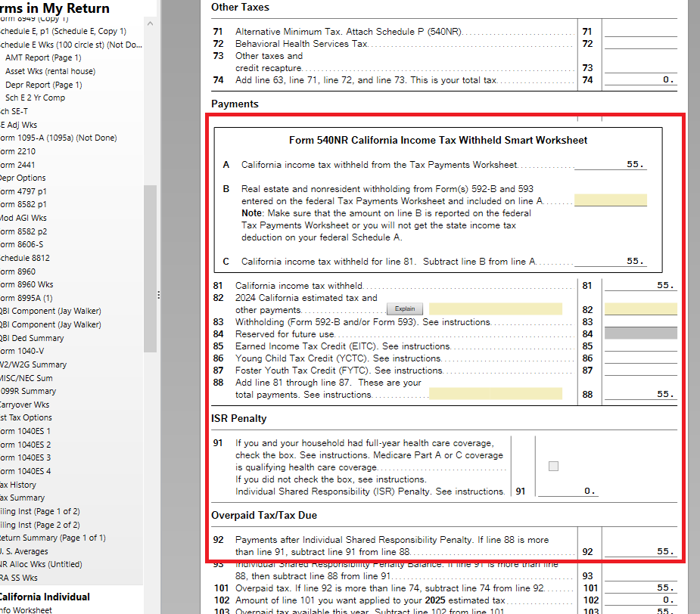The image size is (700, 614).
Task: Check the full-year health care coverage box
Action: [x=553, y=466]
